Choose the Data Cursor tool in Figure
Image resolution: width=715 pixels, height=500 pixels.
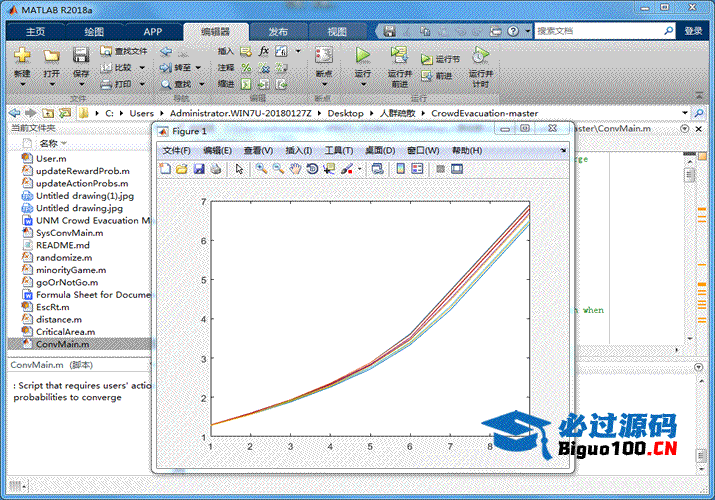(x=329, y=169)
